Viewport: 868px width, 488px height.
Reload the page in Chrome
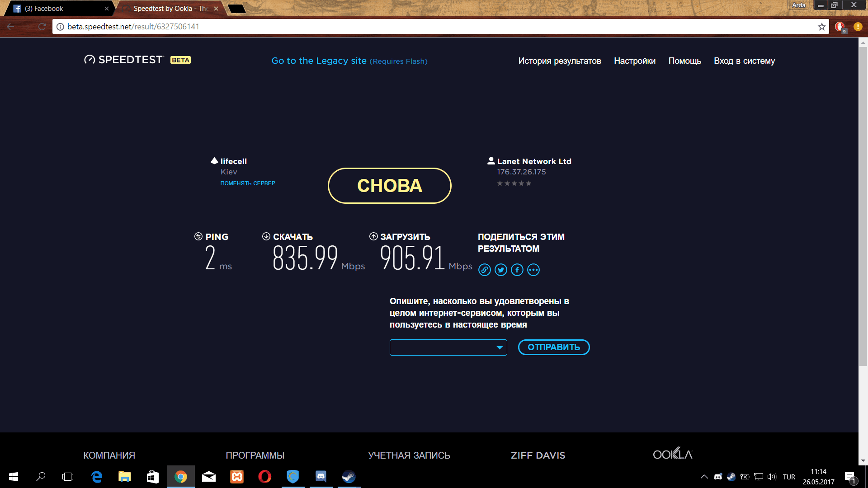pos(42,27)
